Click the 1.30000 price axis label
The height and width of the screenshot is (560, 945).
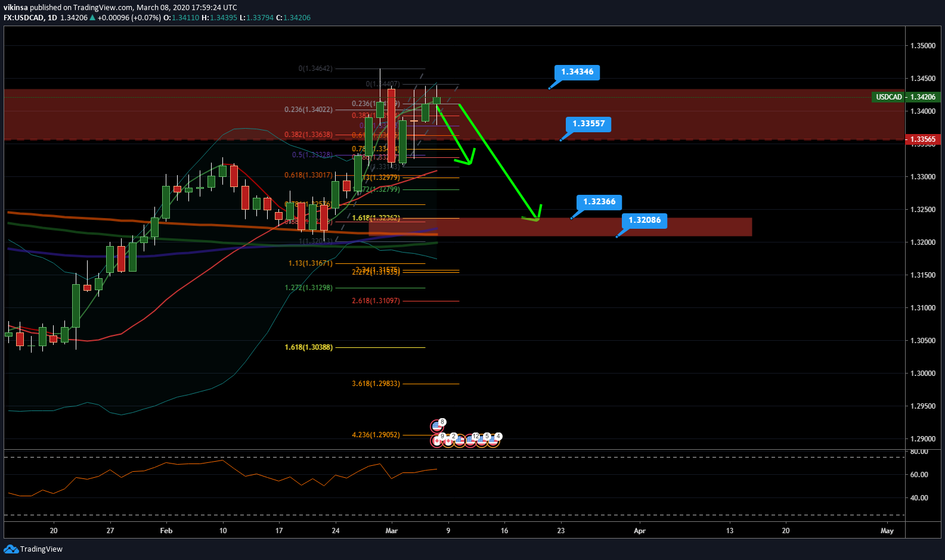[x=922, y=374]
